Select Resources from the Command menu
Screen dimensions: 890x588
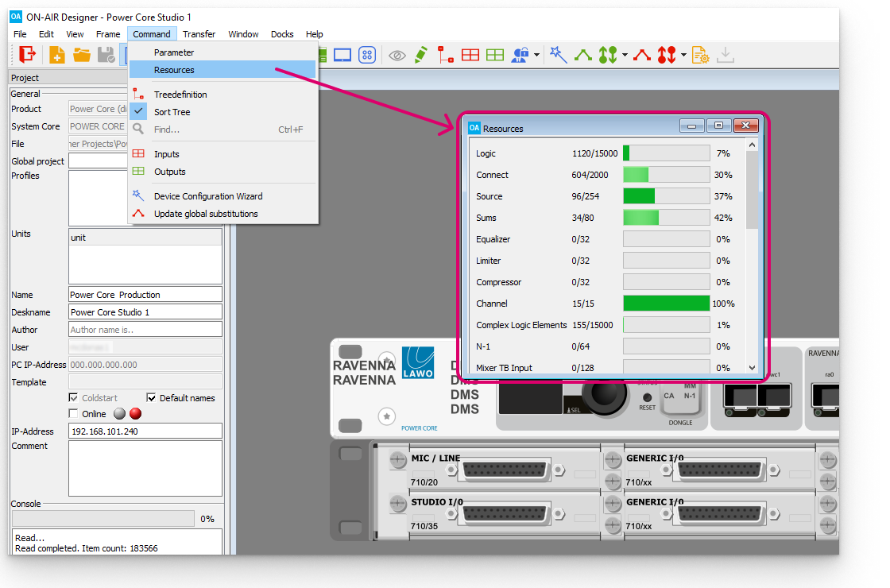[174, 70]
